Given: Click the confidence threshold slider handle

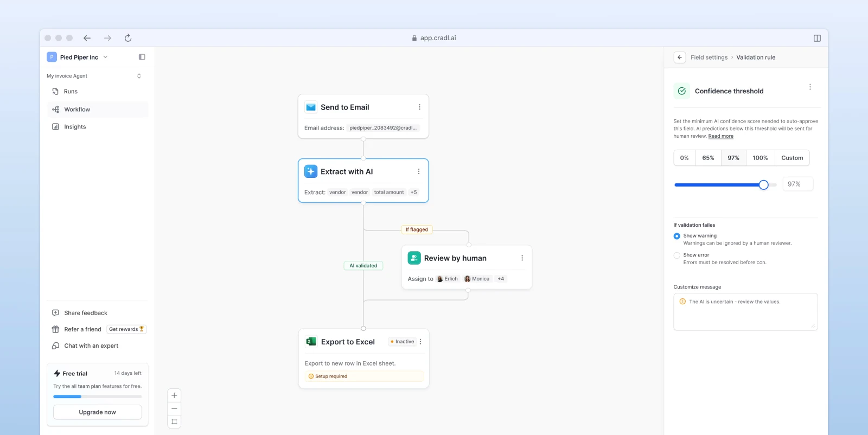Looking at the screenshot, I should tap(763, 185).
